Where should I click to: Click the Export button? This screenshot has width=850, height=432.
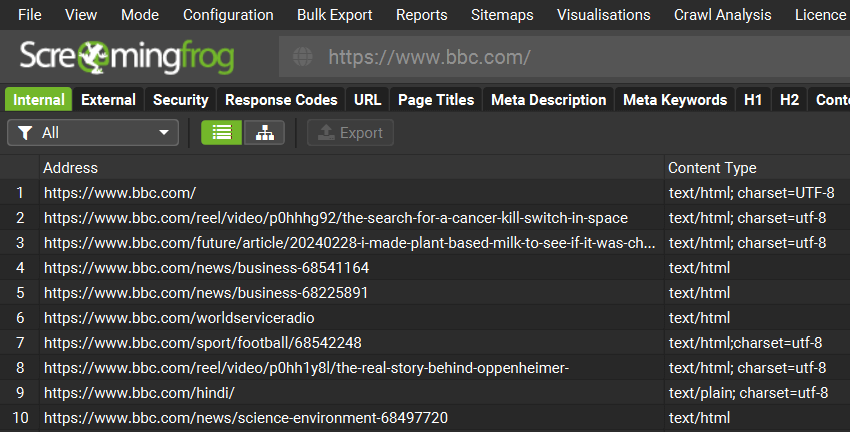point(350,133)
